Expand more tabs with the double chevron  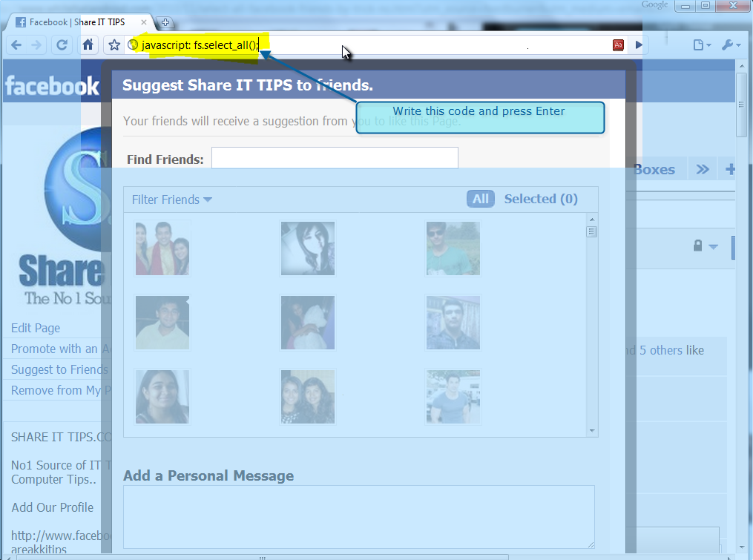coord(703,170)
